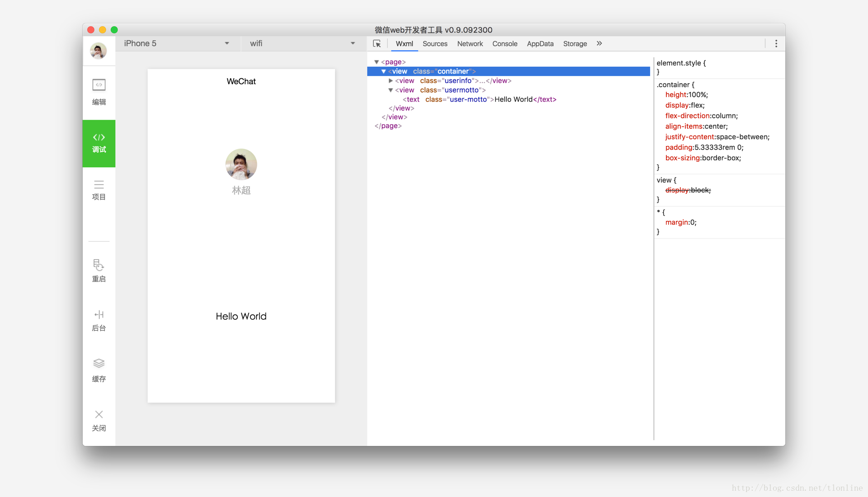The height and width of the screenshot is (497, 868).
Task: Click the 后台 (Background) sidebar icon
Action: click(99, 320)
